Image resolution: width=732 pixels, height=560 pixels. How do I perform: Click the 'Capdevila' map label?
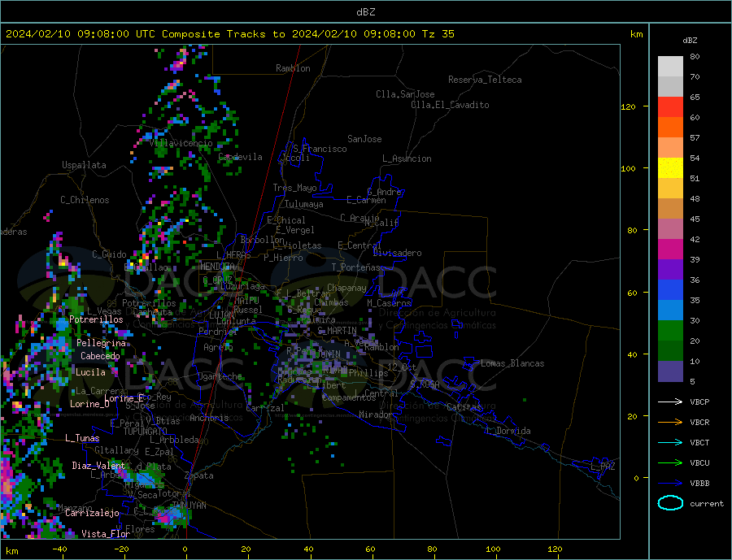pyautogui.click(x=240, y=157)
